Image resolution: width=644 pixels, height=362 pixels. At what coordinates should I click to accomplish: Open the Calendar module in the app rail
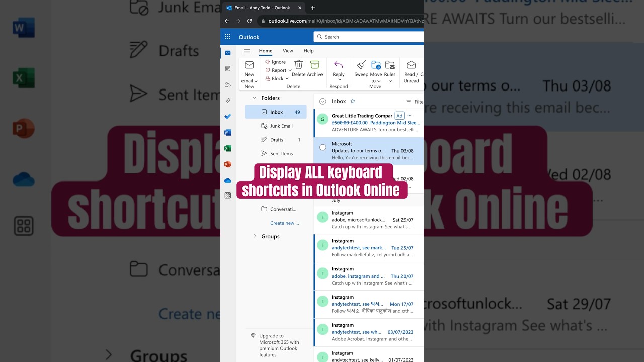[x=228, y=69]
